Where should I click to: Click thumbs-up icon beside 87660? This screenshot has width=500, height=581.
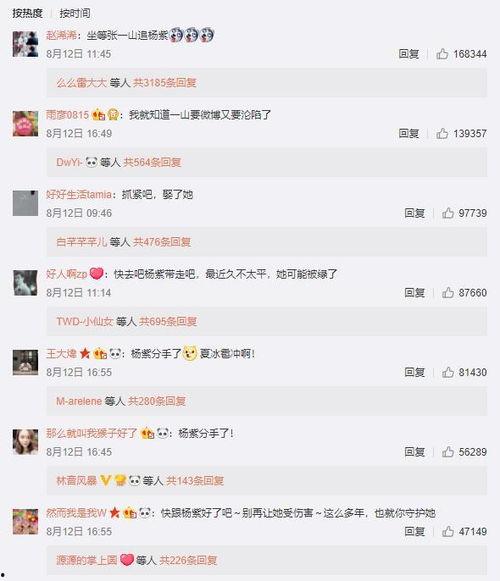448,293
